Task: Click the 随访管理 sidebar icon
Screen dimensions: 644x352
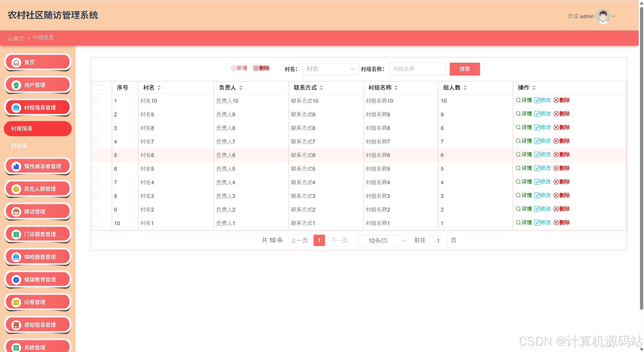Action: (16, 212)
